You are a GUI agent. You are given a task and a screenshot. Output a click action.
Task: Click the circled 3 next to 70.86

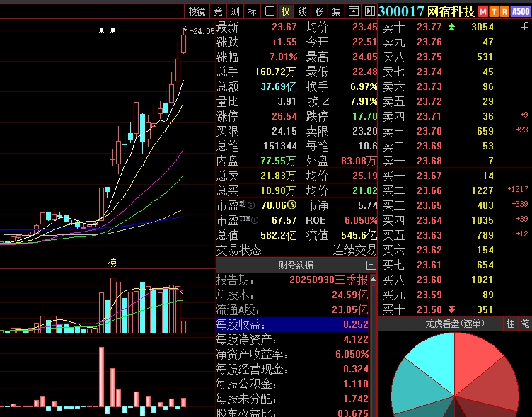(291, 205)
